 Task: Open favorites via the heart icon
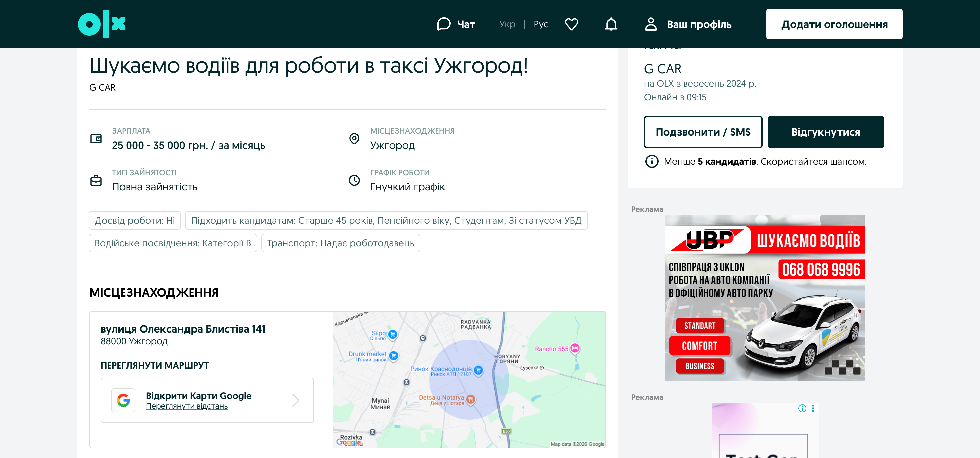pos(571,24)
